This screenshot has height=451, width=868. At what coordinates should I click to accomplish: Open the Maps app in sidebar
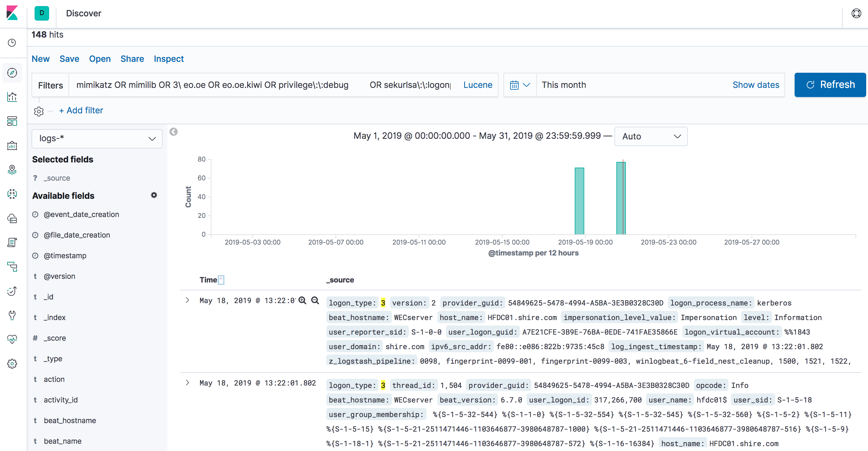tap(12, 170)
